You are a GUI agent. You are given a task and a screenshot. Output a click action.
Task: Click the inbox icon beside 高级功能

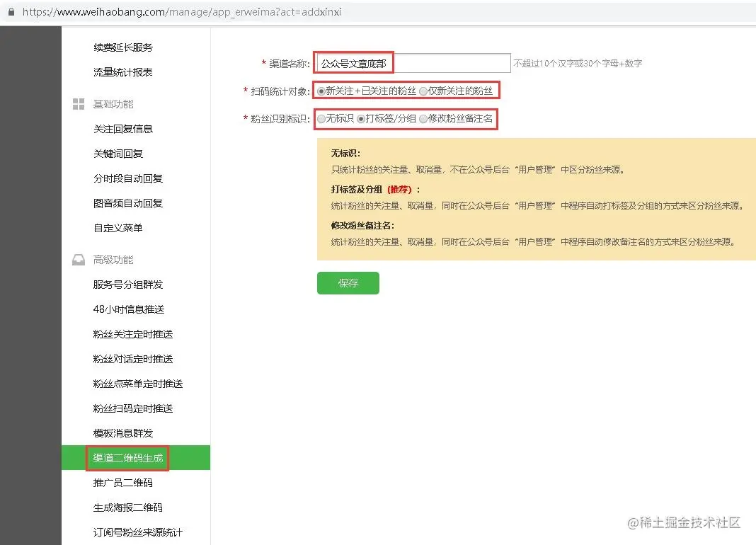[x=78, y=259]
